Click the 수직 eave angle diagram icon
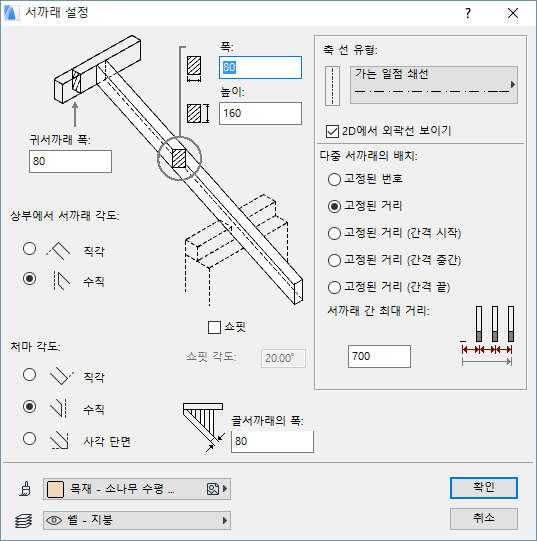Screen dimensions: 537x541 pyautogui.click(x=58, y=409)
